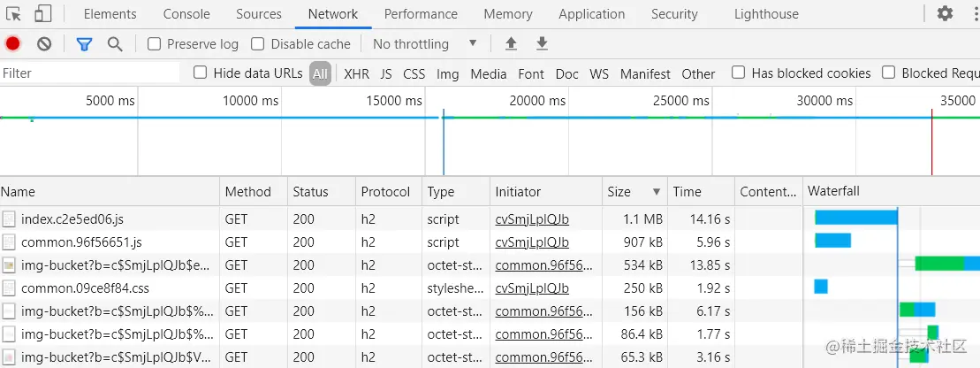Screen dimensions: 980x368
Task: Click the Filter text input field
Action: click(88, 73)
